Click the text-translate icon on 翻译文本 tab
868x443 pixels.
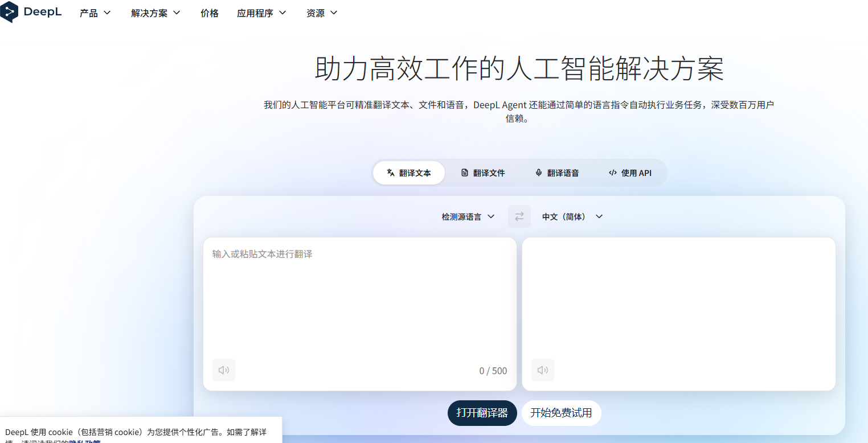coord(391,173)
